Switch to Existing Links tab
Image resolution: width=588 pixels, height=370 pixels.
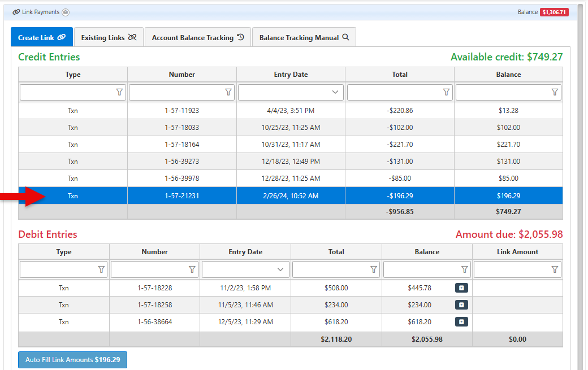tap(109, 37)
